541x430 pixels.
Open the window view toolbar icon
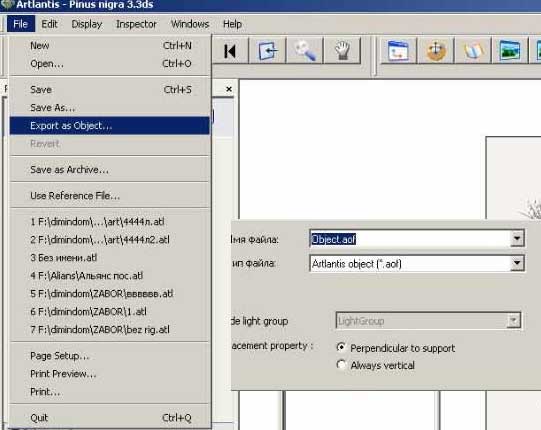click(x=399, y=51)
